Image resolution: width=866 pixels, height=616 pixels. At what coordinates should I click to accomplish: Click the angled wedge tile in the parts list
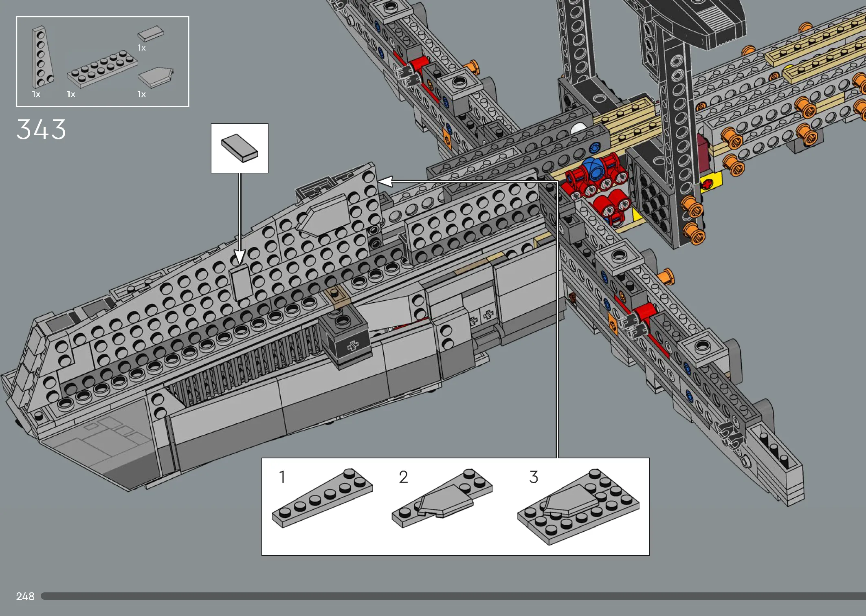coord(156,77)
